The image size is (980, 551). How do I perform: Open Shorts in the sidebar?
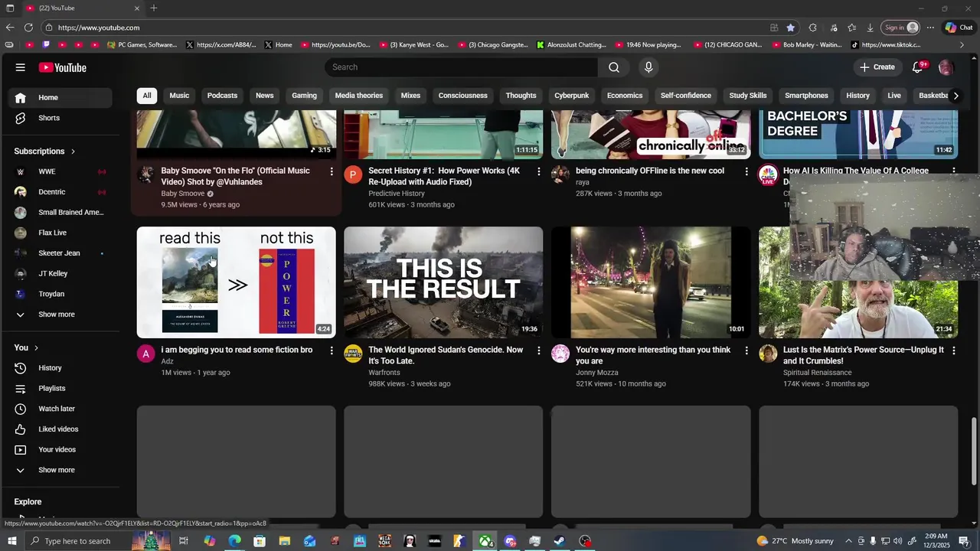(x=60, y=118)
